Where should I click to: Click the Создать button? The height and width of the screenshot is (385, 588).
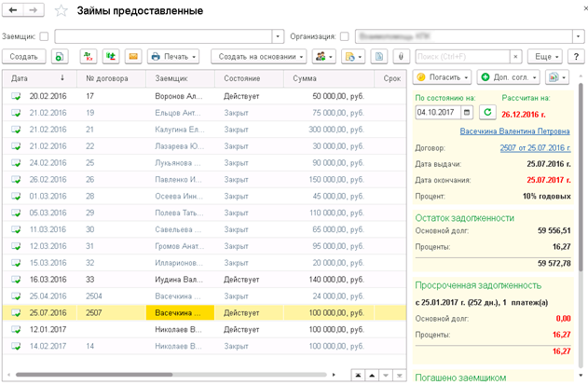click(x=24, y=57)
